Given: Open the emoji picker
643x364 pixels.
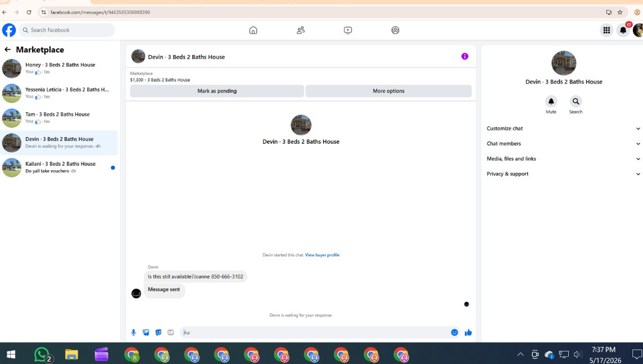Looking at the screenshot, I should [454, 333].
